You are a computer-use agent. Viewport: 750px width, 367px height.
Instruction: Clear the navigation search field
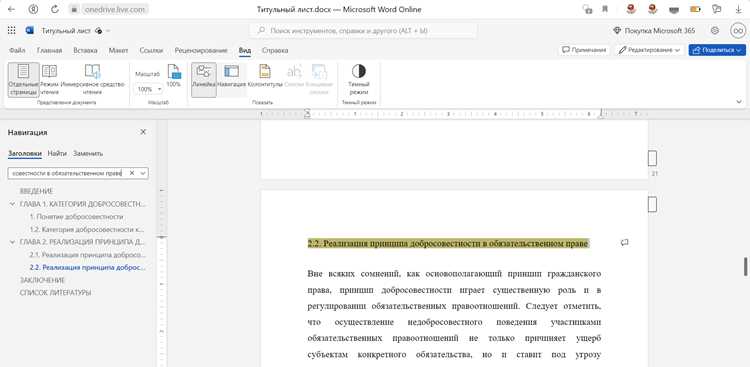coord(132,173)
